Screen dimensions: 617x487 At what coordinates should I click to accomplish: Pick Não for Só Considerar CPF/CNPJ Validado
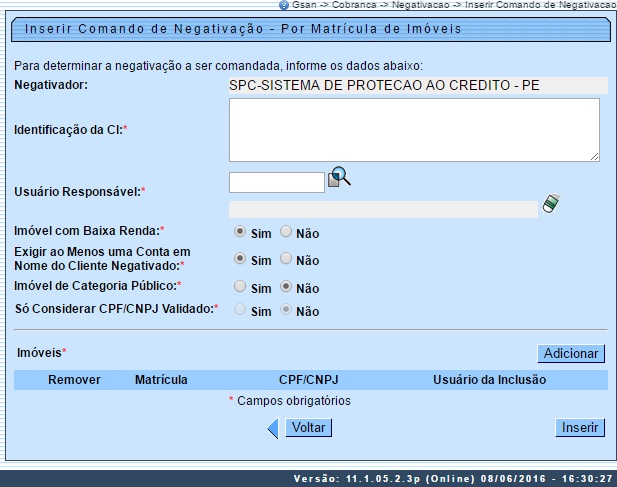tap(286, 310)
